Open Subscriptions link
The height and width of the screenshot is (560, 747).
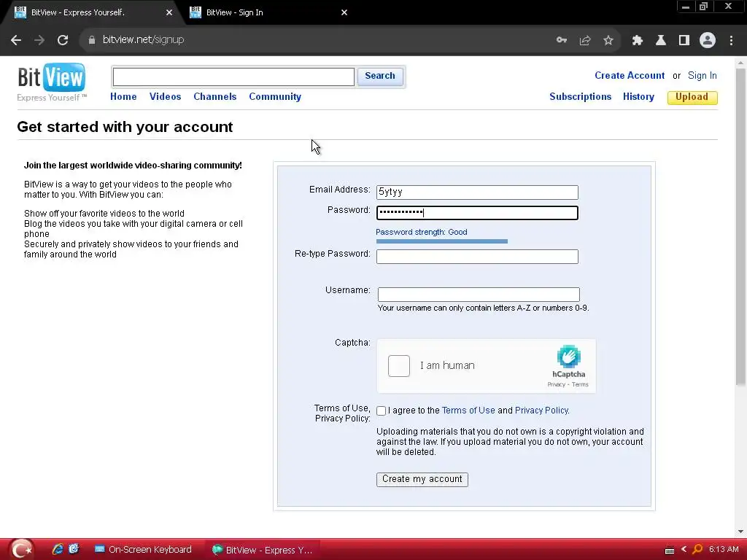580,97
